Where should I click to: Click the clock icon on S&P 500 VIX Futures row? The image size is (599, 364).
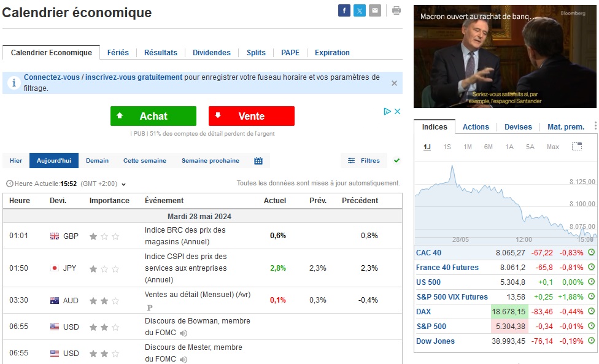pyautogui.click(x=592, y=296)
